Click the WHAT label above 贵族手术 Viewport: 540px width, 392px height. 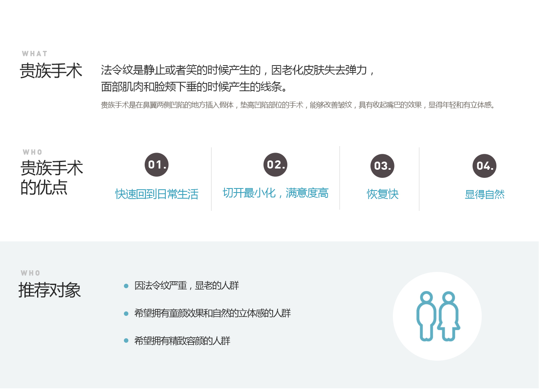(x=35, y=54)
